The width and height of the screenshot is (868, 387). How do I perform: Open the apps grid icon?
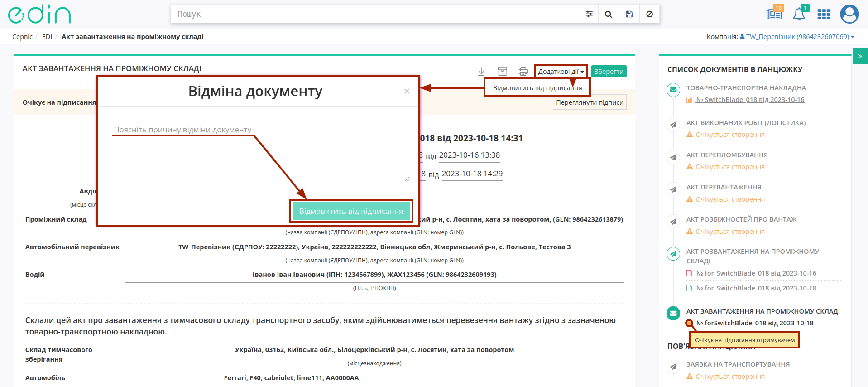pyautogui.click(x=824, y=15)
